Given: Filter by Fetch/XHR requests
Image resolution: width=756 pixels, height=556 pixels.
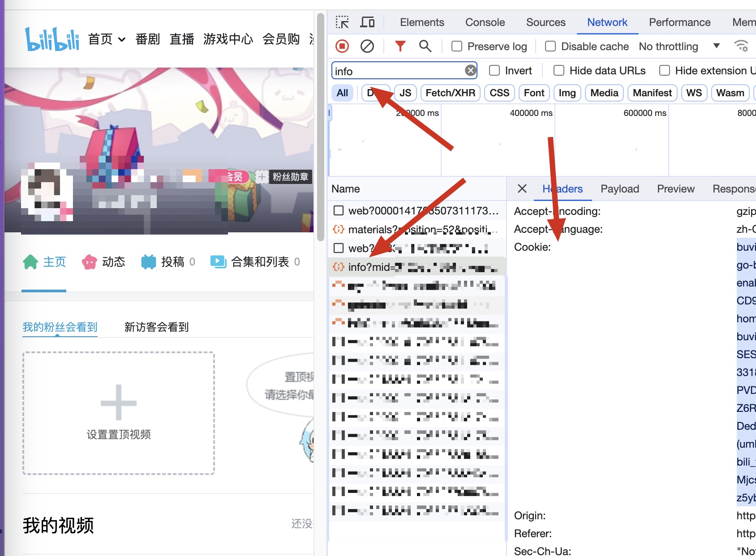Looking at the screenshot, I should coord(450,93).
